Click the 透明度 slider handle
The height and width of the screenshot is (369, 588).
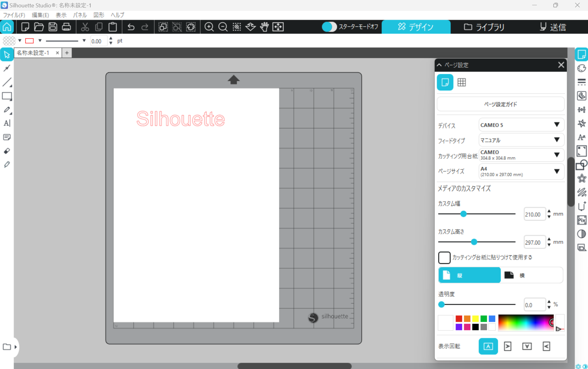(441, 305)
